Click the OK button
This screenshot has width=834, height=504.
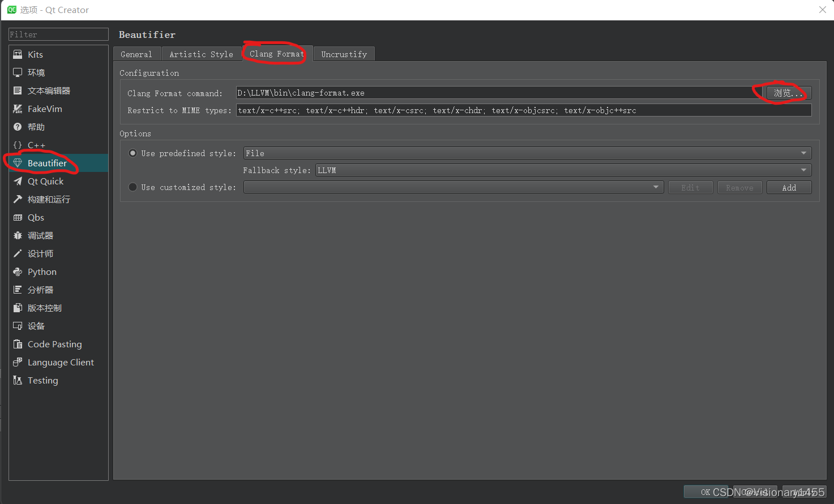pyautogui.click(x=705, y=492)
